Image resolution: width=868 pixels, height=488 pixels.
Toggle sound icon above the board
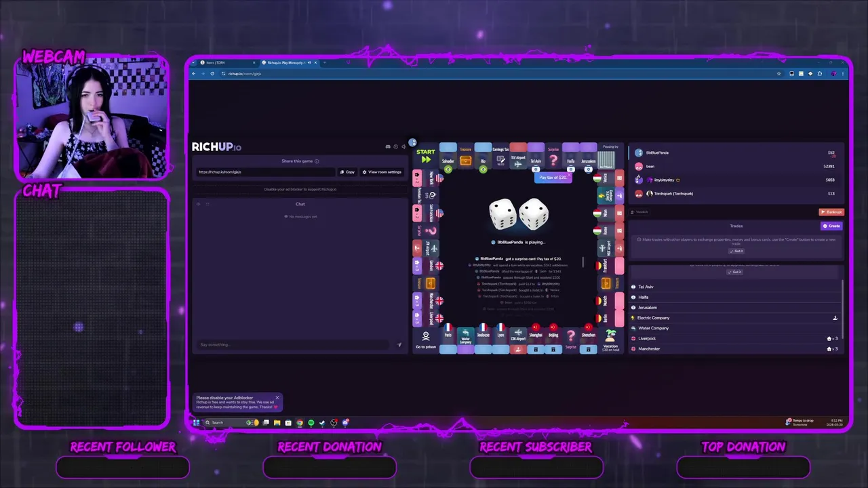pyautogui.click(x=403, y=146)
